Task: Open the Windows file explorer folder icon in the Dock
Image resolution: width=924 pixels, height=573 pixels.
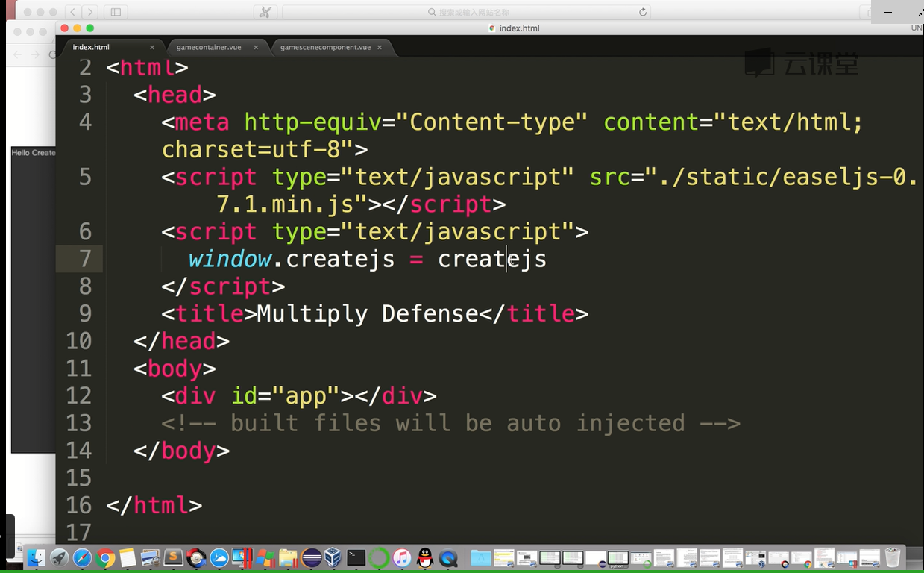Action: pos(288,557)
